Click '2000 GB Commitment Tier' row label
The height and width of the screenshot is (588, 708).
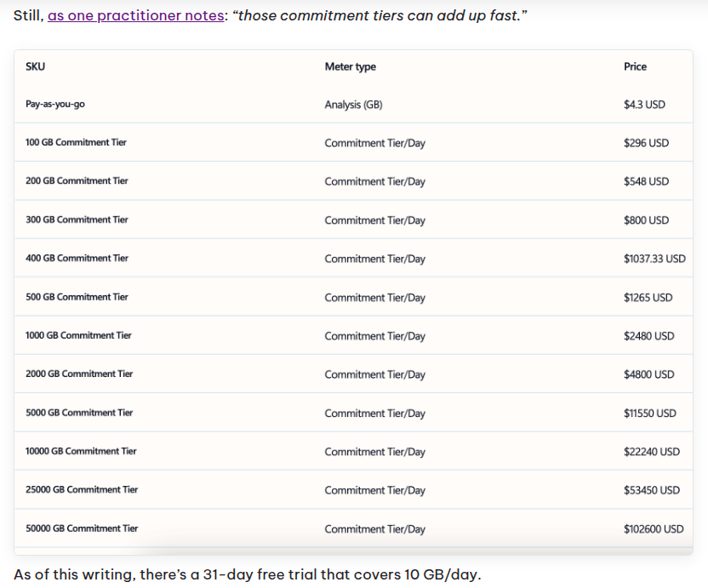(x=79, y=374)
